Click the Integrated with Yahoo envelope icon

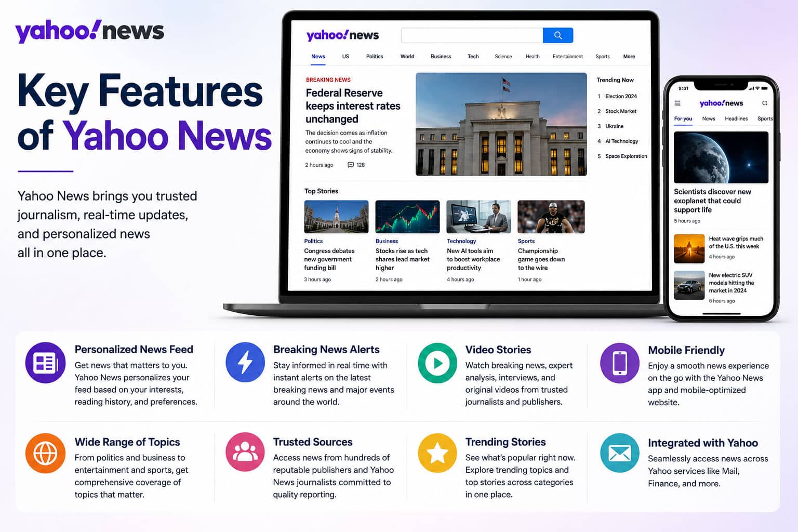click(620, 453)
